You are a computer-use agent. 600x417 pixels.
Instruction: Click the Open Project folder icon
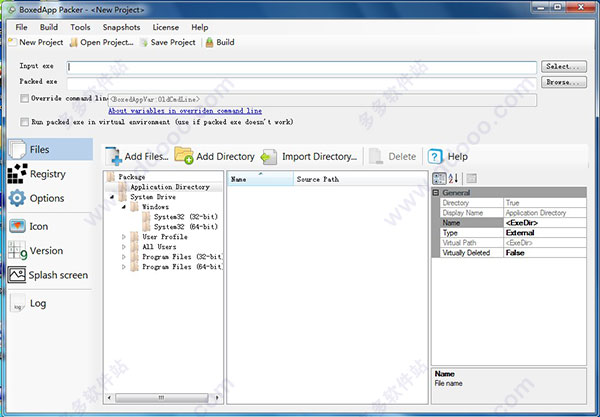click(74, 42)
